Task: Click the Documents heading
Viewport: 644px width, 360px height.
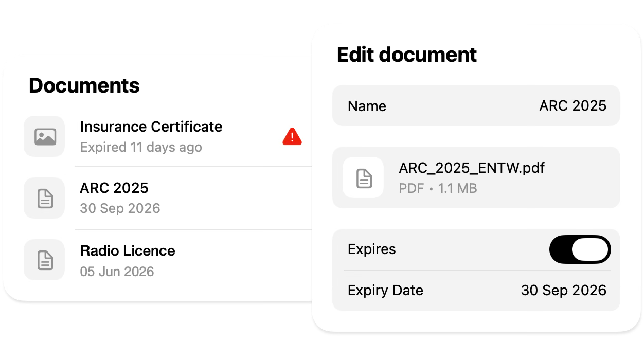Action: (84, 85)
